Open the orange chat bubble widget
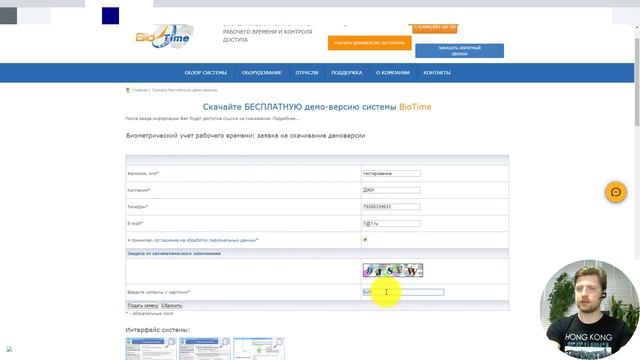 pos(616,192)
